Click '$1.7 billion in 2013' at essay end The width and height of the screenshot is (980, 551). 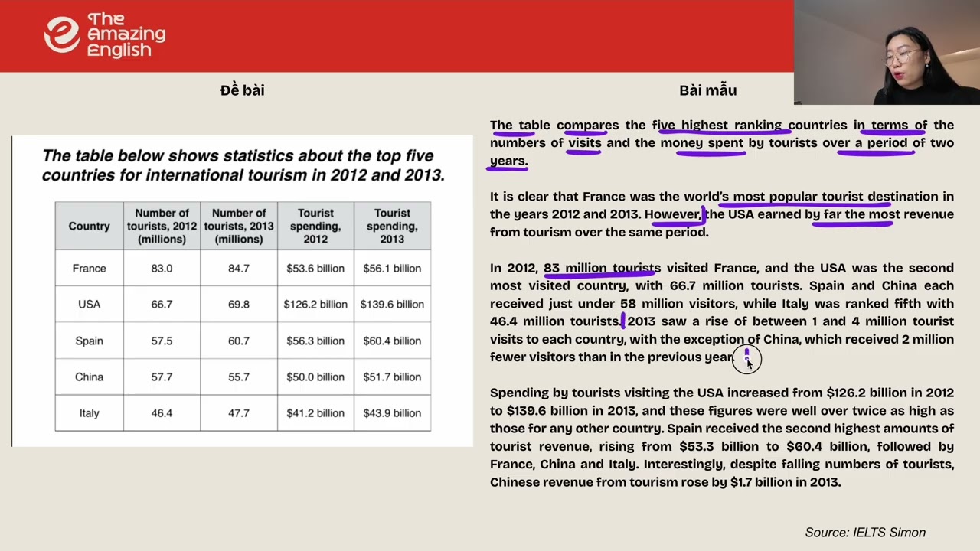[785, 482]
